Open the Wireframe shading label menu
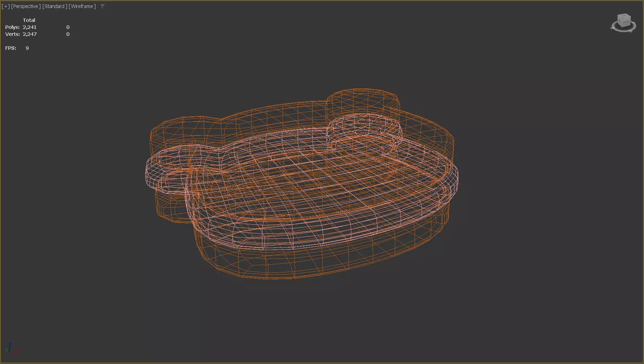Image resolution: width=644 pixels, height=364 pixels. (82, 6)
